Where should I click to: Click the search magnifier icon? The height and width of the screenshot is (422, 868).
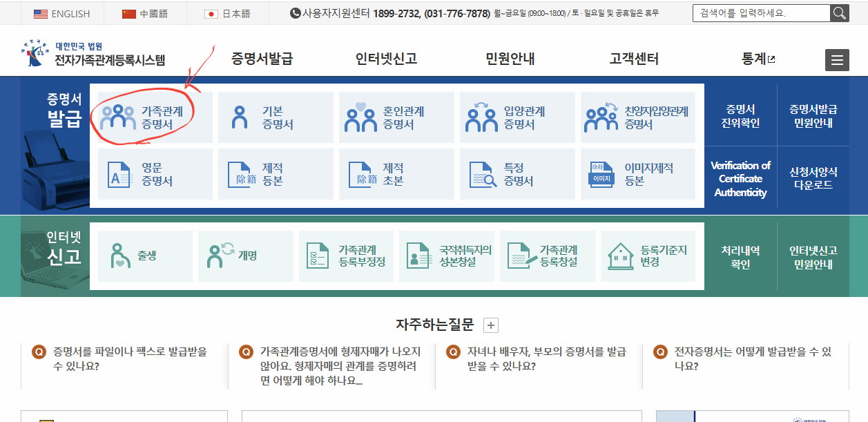[x=839, y=12]
